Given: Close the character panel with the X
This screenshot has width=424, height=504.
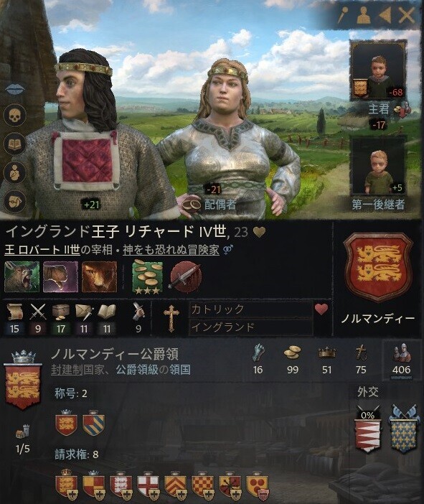Looking at the screenshot, I should point(406,15).
